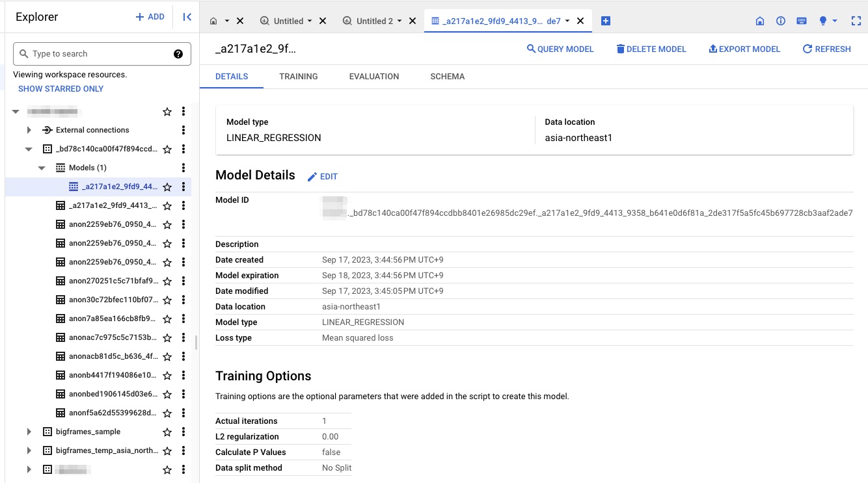Switch to the Evaluation tab

click(x=373, y=76)
